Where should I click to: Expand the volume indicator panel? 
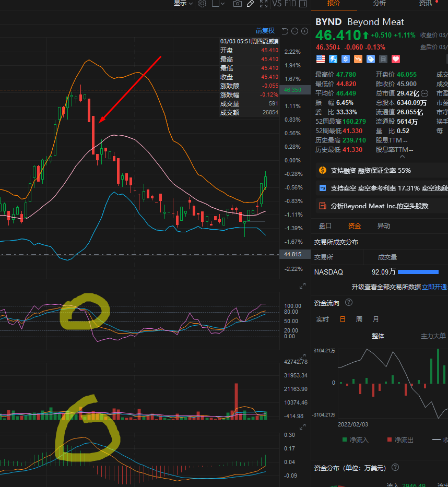[x=302, y=357]
